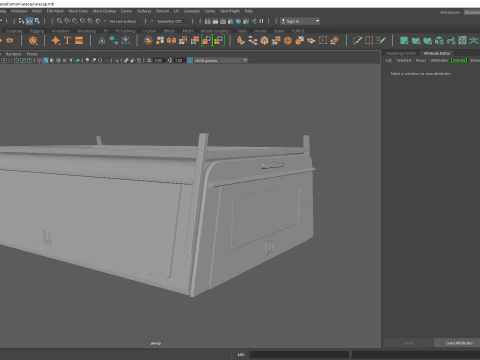The image size is (480, 360).
Task: Click the Type tool T shelf icon
Action: click(67, 40)
